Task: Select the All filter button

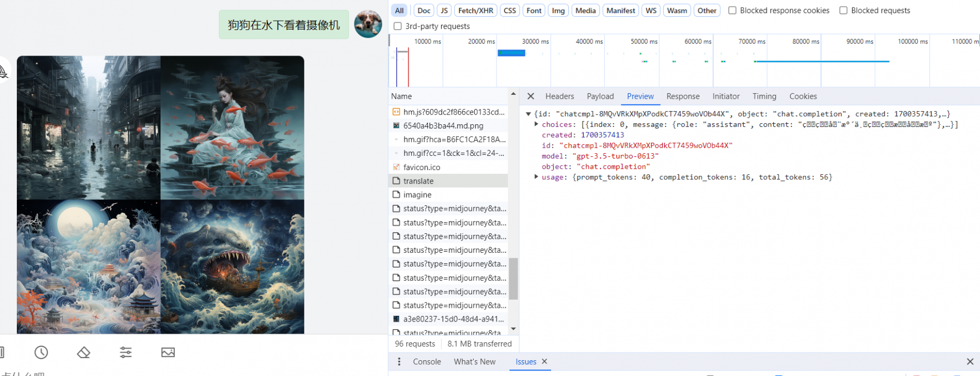Action: (399, 10)
